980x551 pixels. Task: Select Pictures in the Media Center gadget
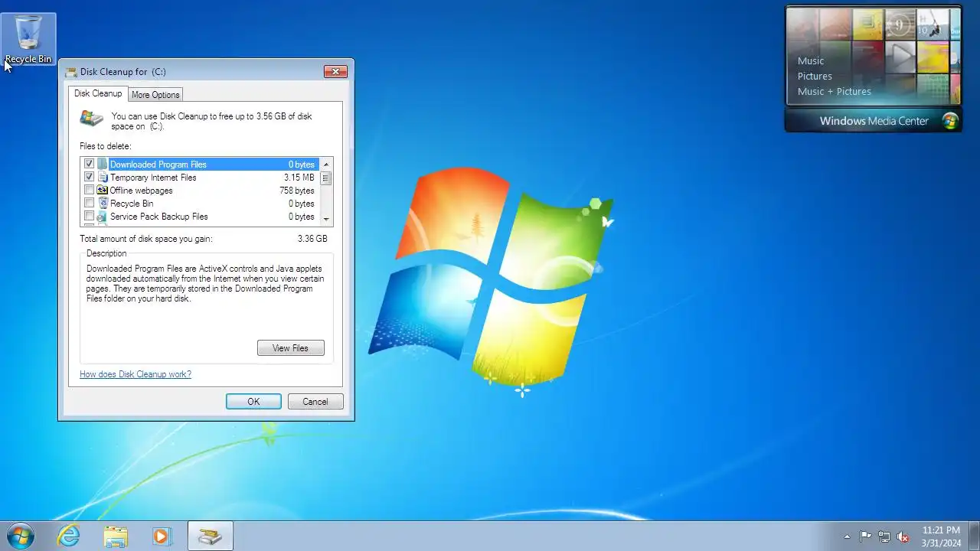[815, 77]
